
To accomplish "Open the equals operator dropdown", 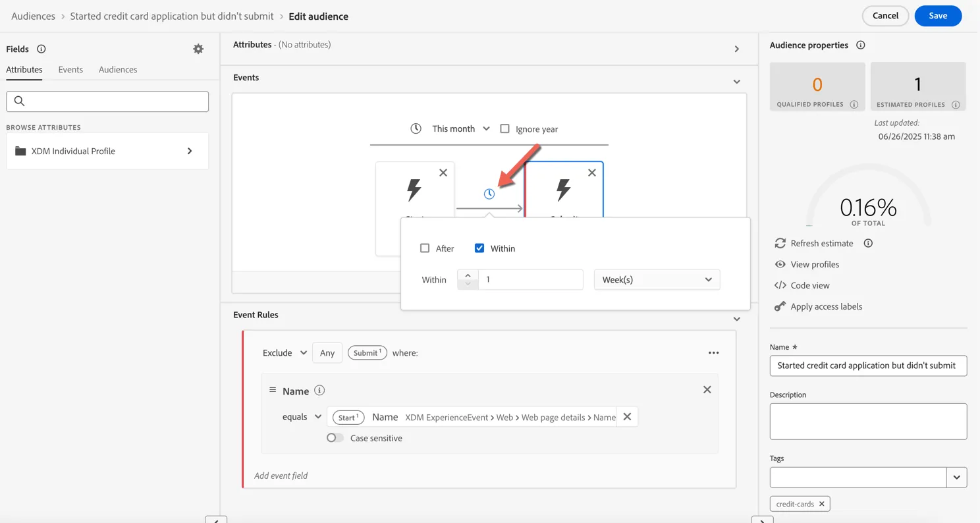I will click(x=302, y=417).
